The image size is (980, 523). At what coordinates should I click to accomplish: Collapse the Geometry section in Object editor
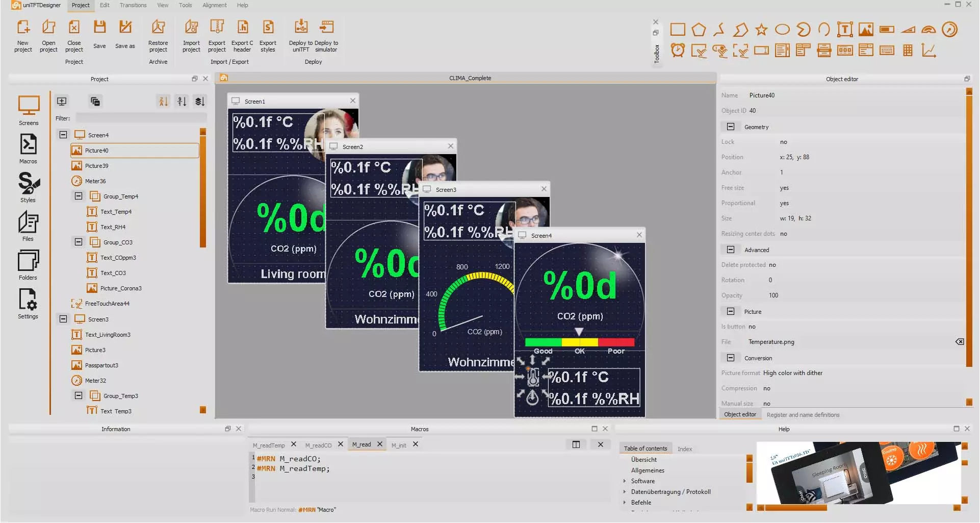coord(730,127)
